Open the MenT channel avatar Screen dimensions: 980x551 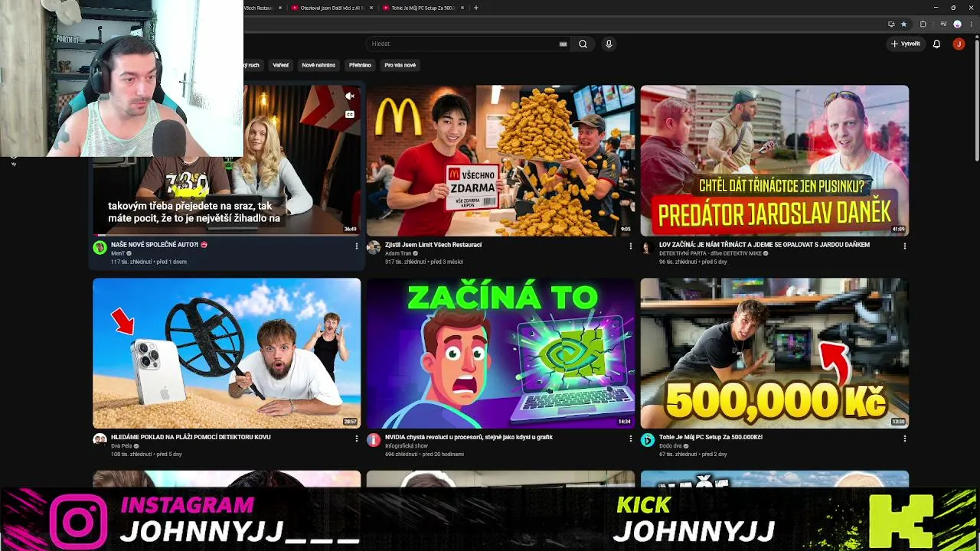click(100, 247)
